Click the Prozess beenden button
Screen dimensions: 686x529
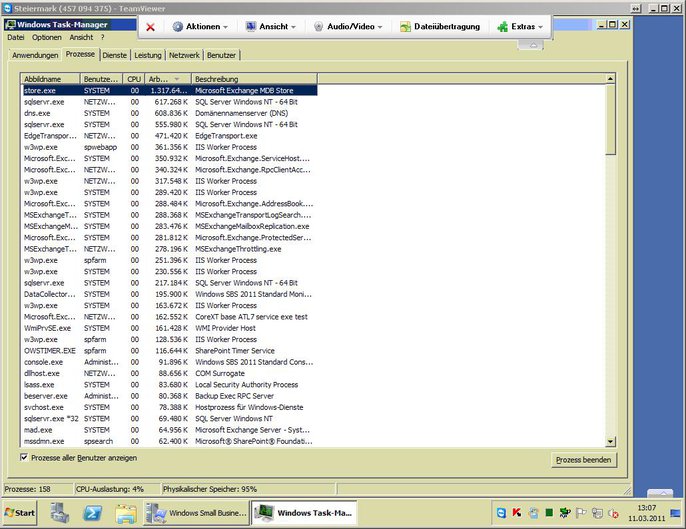coord(584,460)
